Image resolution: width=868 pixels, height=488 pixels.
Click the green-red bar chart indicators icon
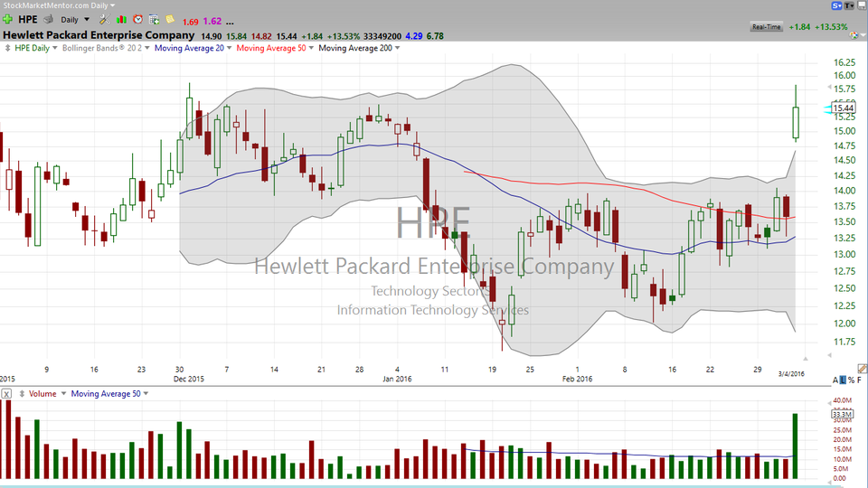tap(121, 19)
